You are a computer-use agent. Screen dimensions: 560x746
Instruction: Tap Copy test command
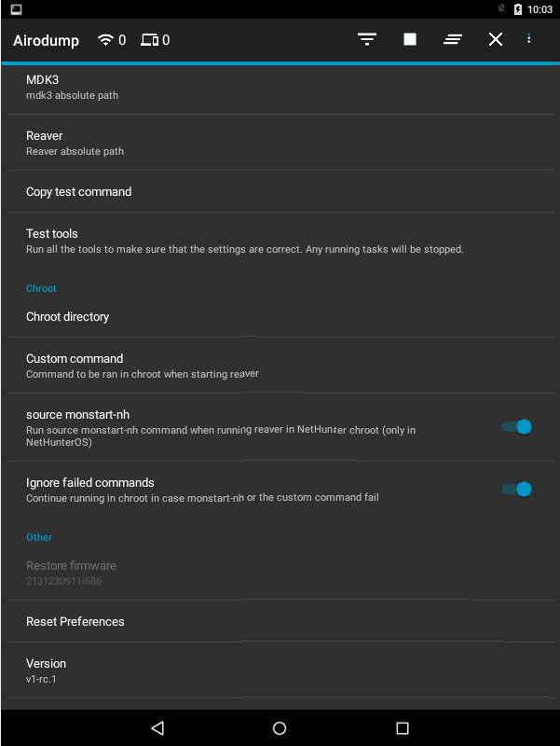tap(280, 192)
